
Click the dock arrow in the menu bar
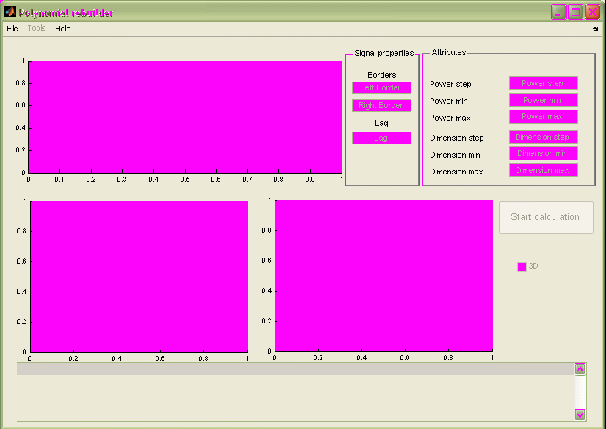[594, 29]
